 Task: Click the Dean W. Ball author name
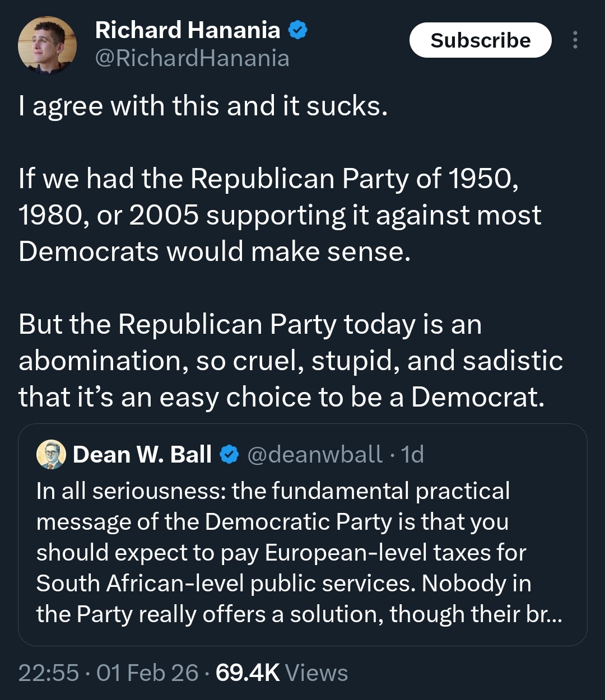(x=142, y=455)
